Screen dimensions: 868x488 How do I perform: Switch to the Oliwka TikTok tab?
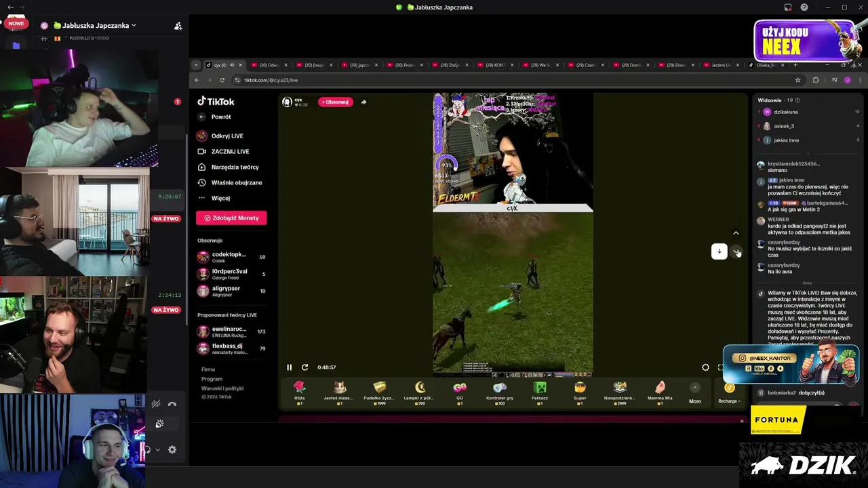(766, 65)
